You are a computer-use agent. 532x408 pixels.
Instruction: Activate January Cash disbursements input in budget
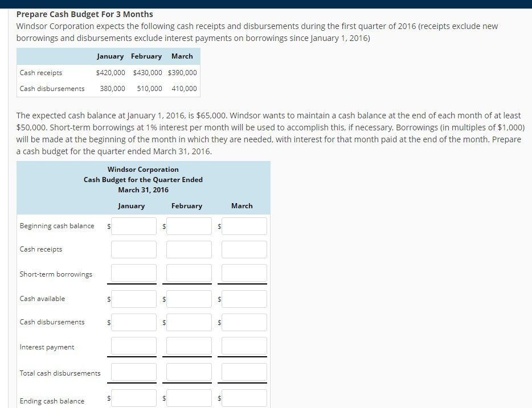[134, 322]
